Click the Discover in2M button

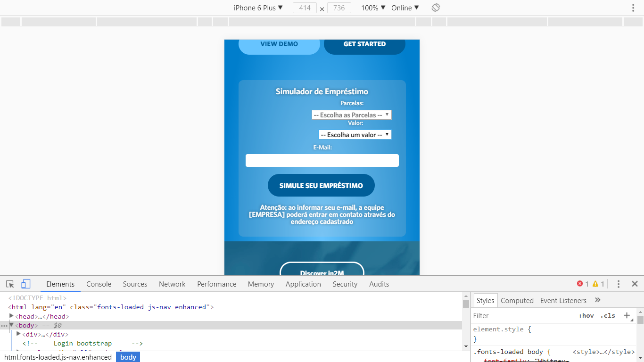click(x=322, y=269)
